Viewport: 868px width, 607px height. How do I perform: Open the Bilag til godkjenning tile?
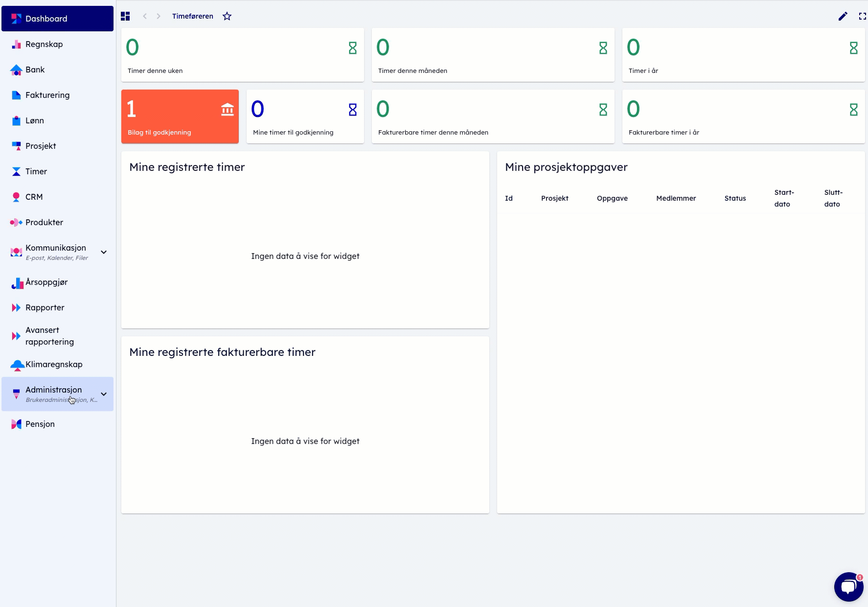180,117
